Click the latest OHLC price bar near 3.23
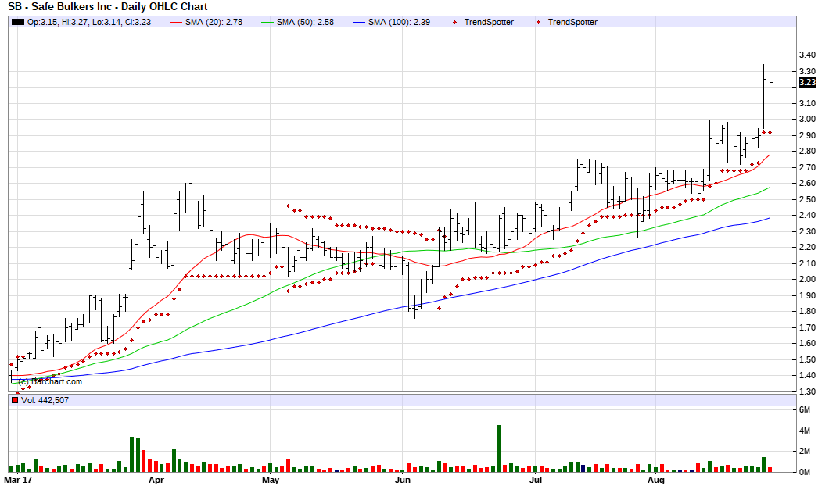The height and width of the screenshot is (504, 829). pos(770,86)
